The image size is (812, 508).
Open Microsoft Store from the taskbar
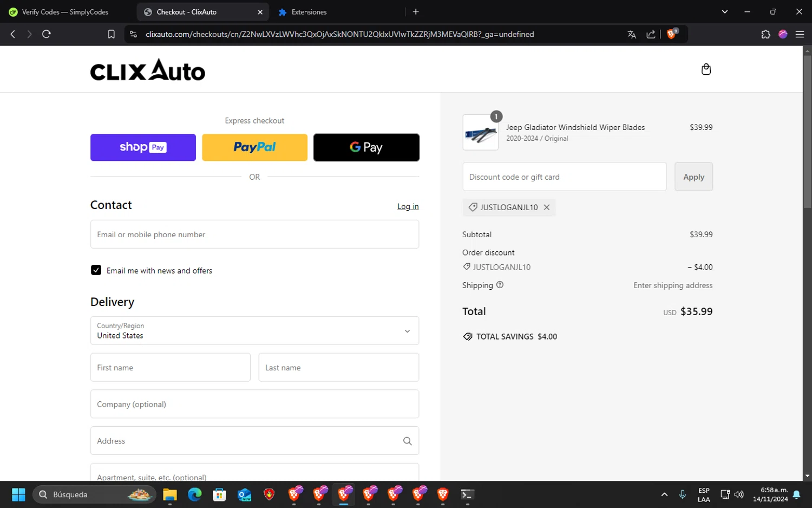pos(219,494)
